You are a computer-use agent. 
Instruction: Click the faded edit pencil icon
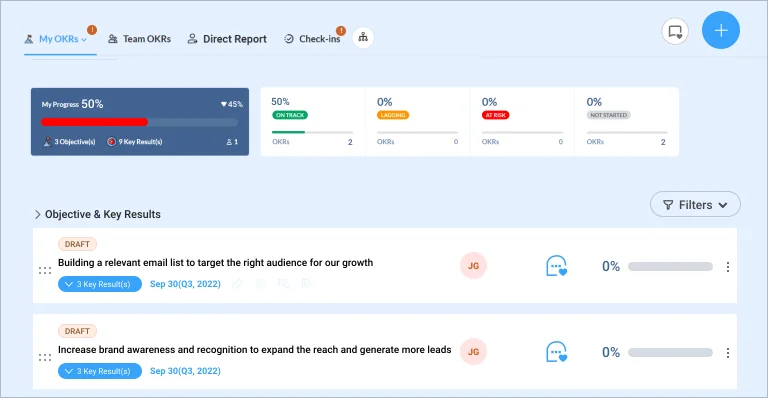238,283
